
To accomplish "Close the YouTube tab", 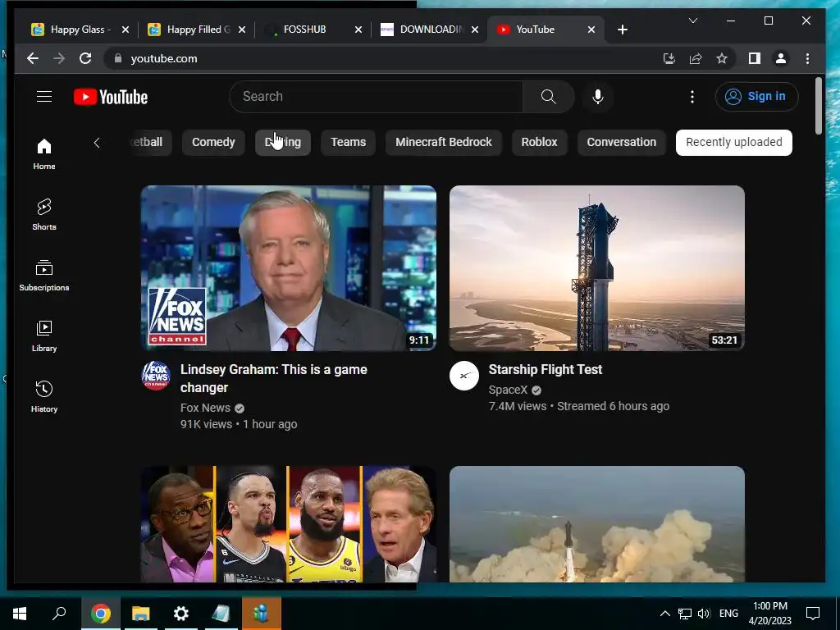I will 591,30.
